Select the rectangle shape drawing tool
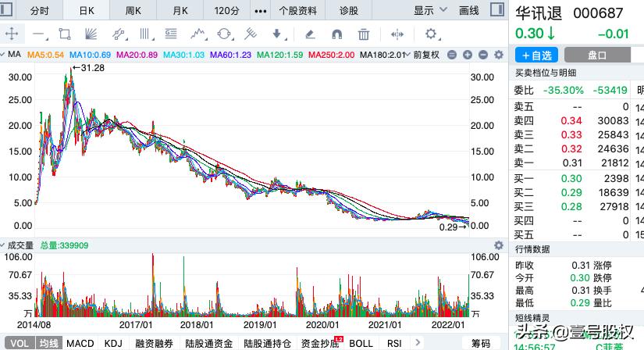 click(x=65, y=34)
